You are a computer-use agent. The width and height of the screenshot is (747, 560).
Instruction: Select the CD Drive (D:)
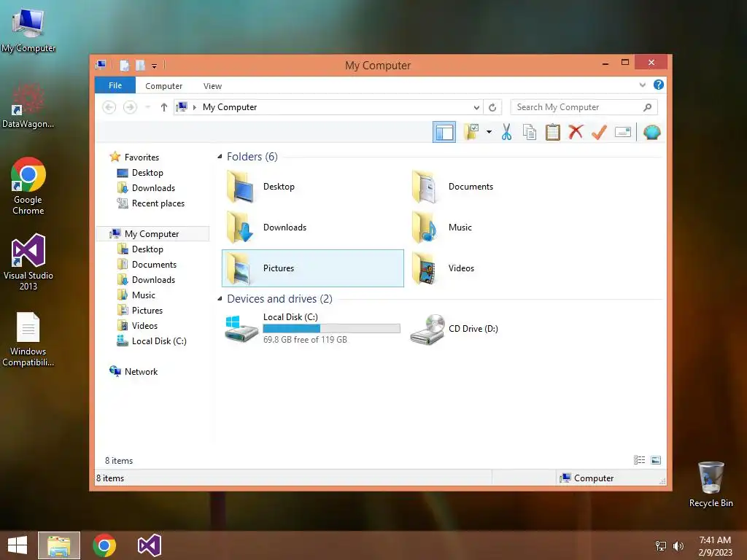[x=498, y=329]
